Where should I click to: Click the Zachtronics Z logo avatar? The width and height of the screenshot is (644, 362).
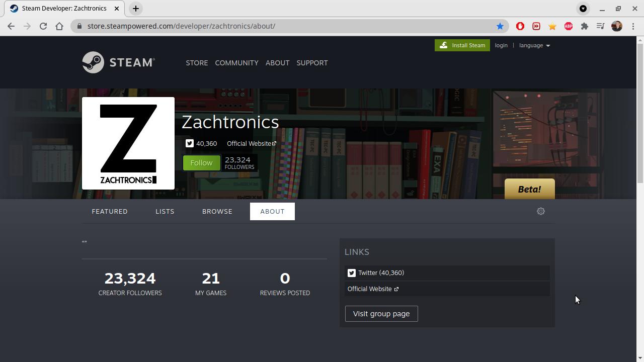coord(128,143)
